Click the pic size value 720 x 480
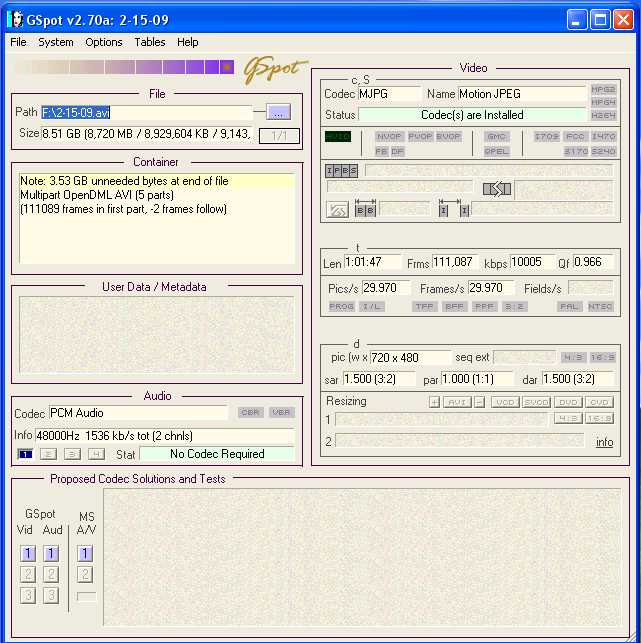This screenshot has width=641, height=643. pyautogui.click(x=411, y=358)
